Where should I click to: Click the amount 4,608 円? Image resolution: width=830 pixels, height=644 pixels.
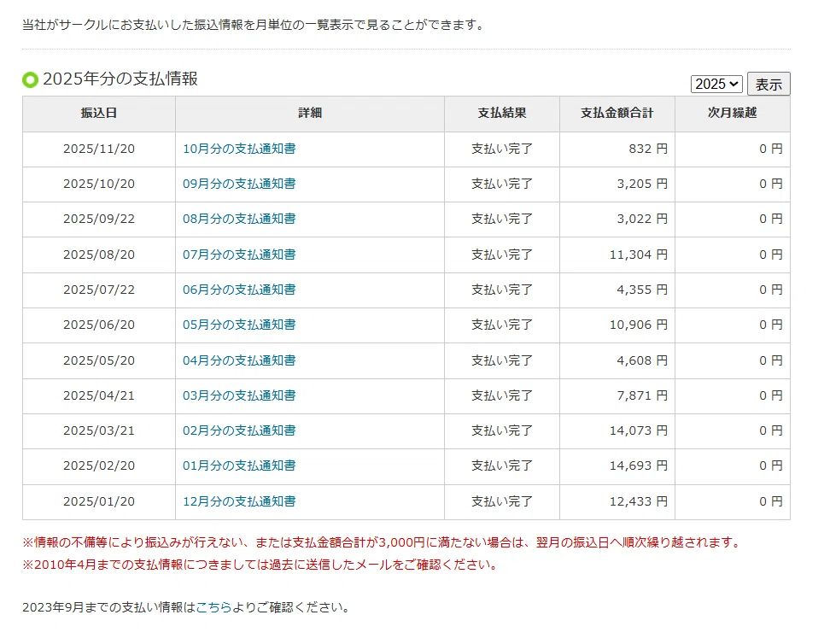click(642, 360)
